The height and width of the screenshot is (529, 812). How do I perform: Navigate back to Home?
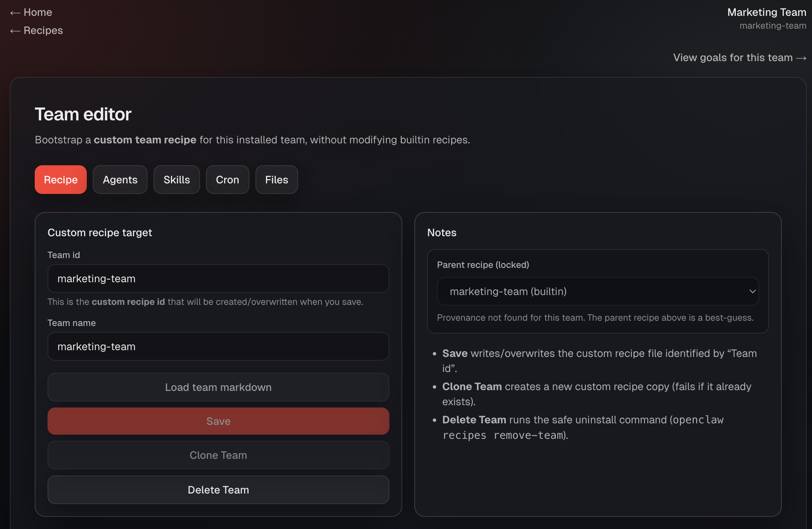(x=31, y=12)
